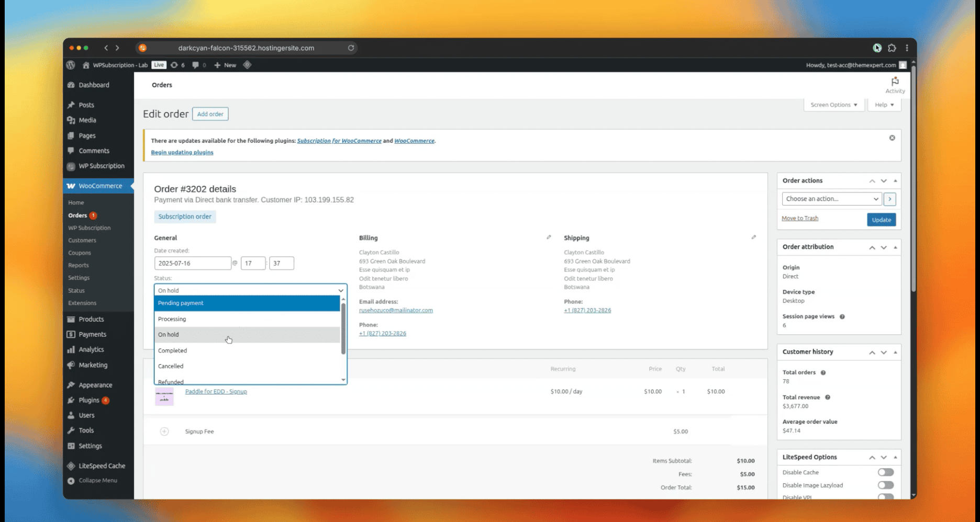Click the Signup Fee plus circle icon
Image resolution: width=980 pixels, height=522 pixels.
(x=164, y=432)
